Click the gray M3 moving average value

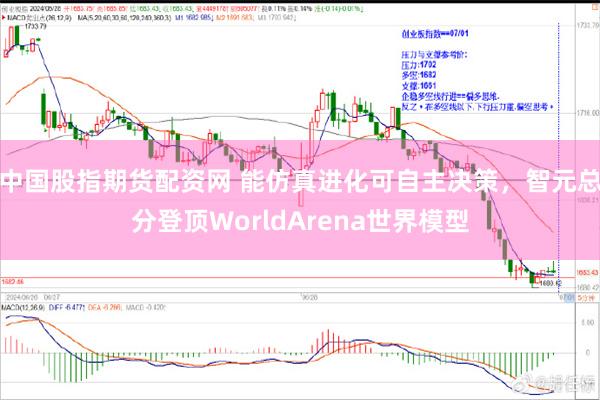pos(277,18)
